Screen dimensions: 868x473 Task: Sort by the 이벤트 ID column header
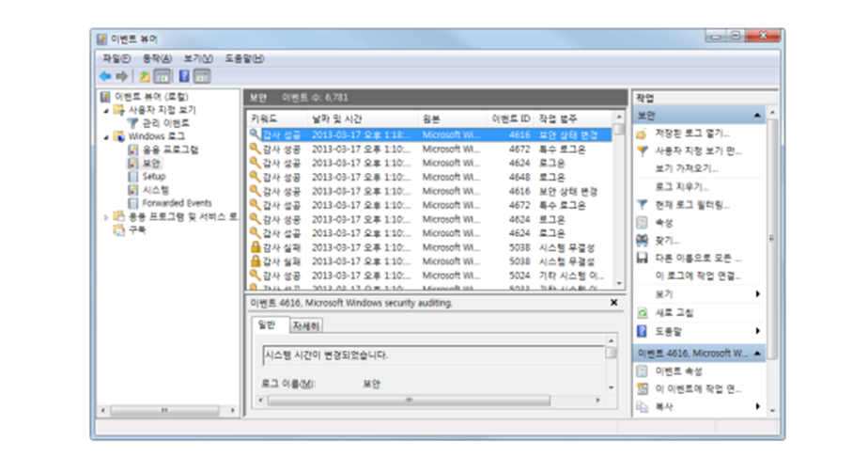(511, 118)
